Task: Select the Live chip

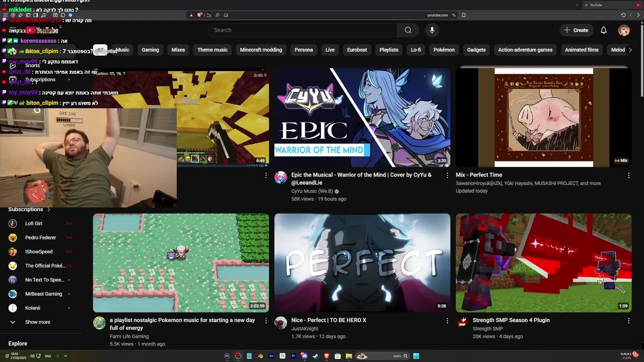Action: 330,50
